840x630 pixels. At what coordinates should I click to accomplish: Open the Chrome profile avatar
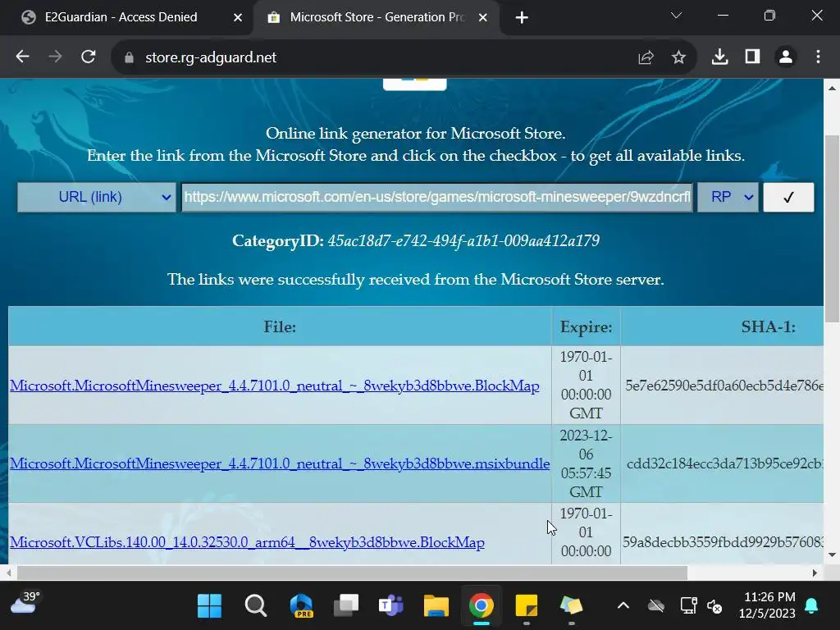click(x=786, y=57)
